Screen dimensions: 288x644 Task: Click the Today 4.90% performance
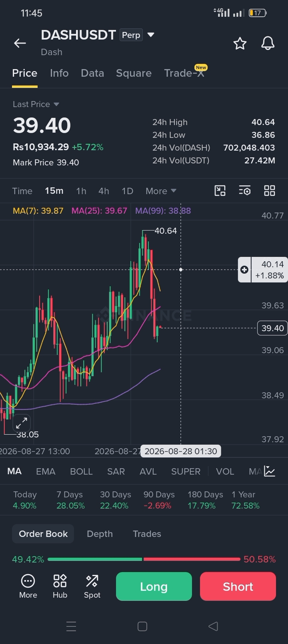point(25,500)
